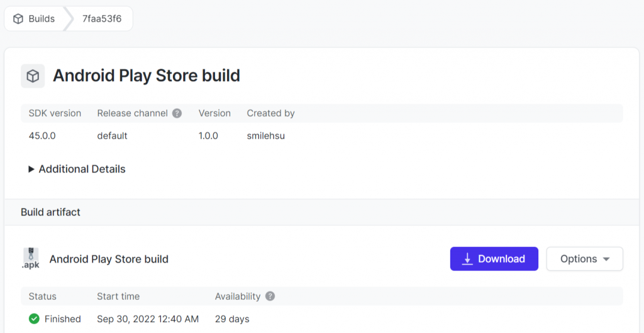Click the Android Play Store build heading
The image size is (644, 333).
point(146,76)
